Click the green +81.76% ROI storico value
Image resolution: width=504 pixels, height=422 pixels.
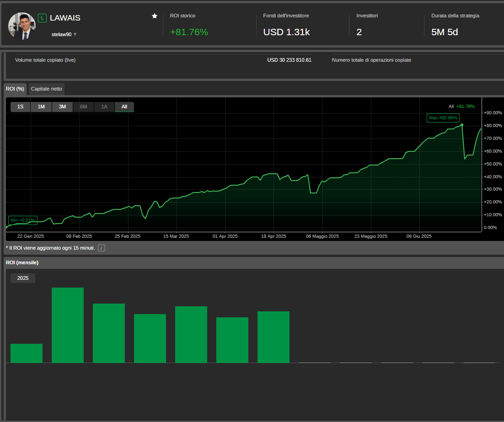[189, 32]
